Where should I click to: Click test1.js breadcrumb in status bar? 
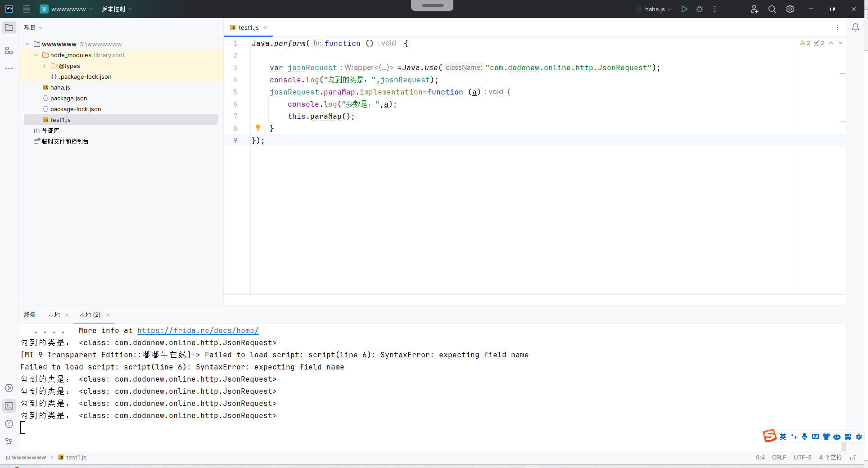click(72, 457)
